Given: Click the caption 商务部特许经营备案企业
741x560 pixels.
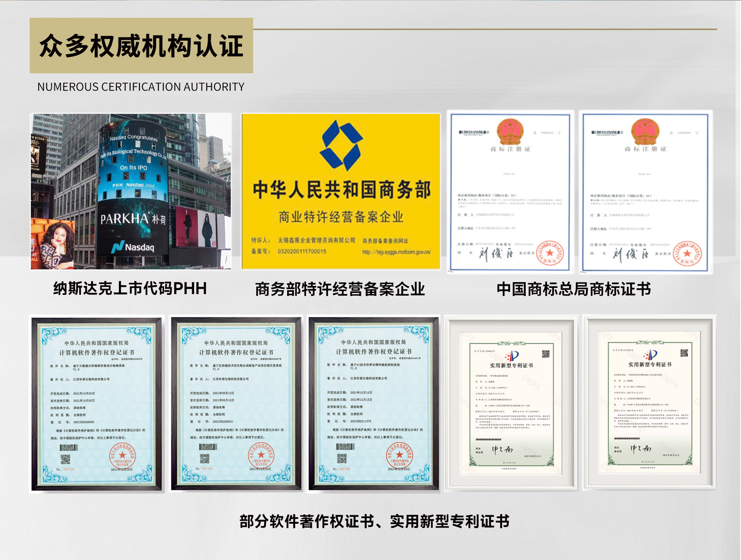Looking at the screenshot, I should (x=340, y=289).
